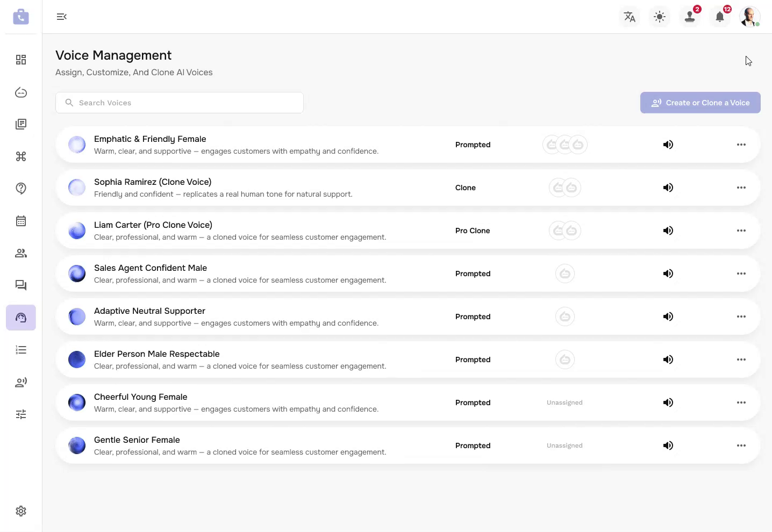The image size is (772, 532).
Task: Click the team members icon in the sidebar
Action: tap(21, 253)
